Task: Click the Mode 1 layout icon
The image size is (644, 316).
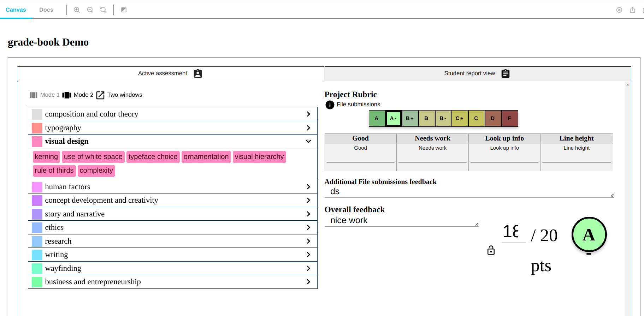Action: (x=34, y=95)
